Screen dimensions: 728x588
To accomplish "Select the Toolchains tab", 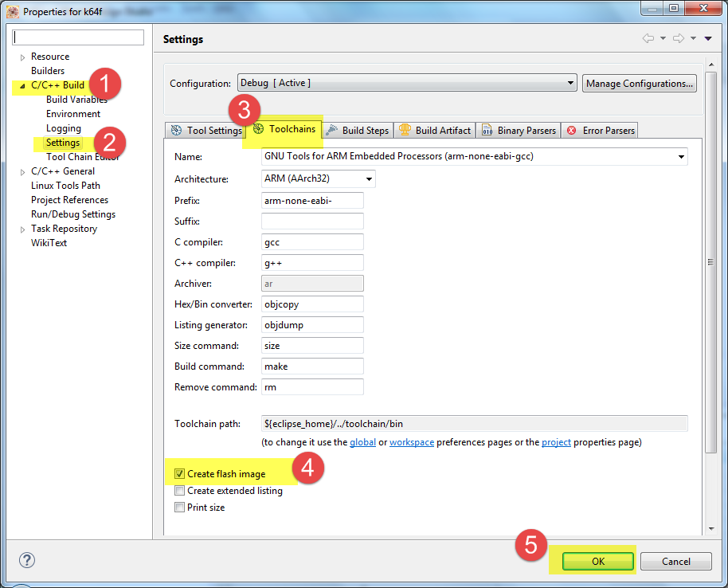I will tap(284, 129).
